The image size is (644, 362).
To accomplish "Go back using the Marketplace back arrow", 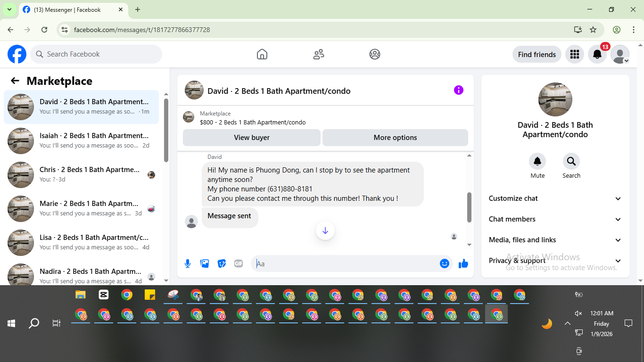I will point(15,81).
